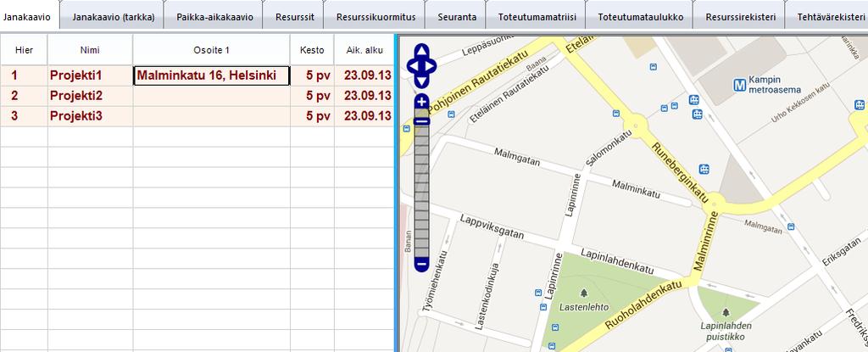Pan the map right with the arrow

coord(430,66)
